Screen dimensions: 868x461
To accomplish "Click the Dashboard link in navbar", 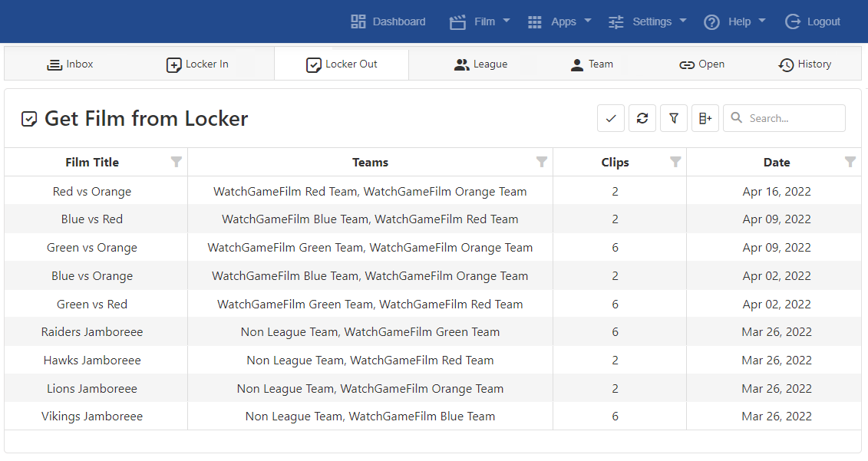I will [388, 21].
